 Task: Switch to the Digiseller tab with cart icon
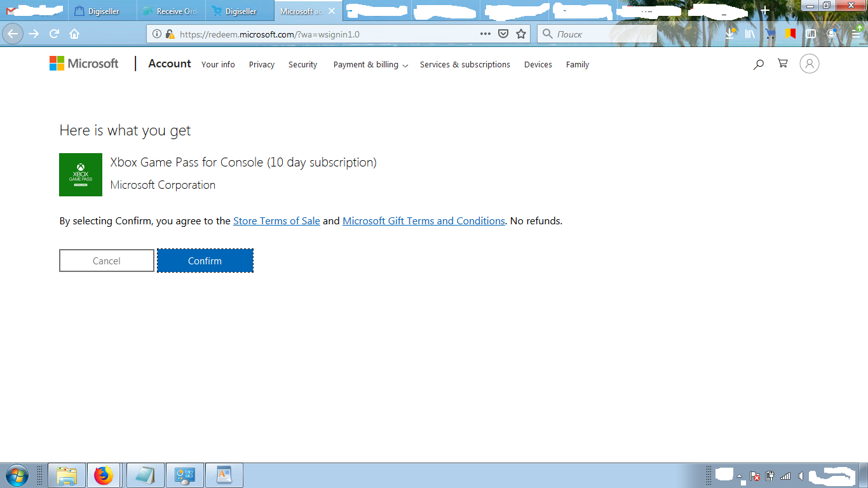pos(240,11)
